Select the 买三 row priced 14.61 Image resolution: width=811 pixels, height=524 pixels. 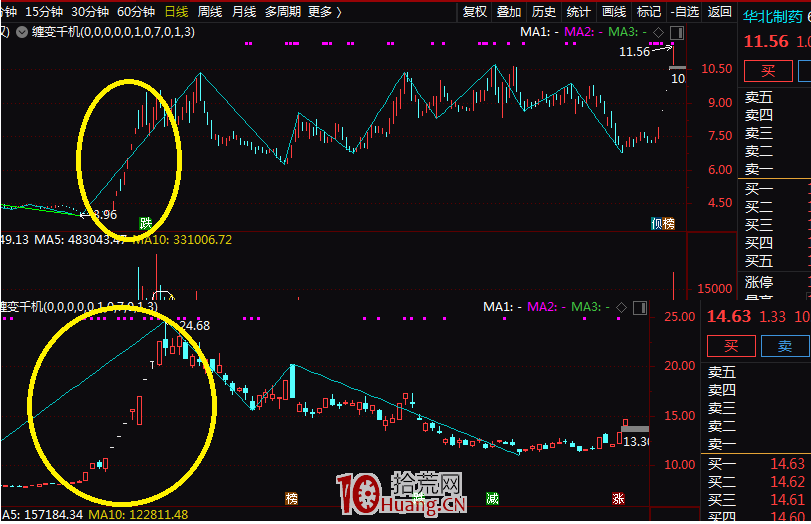756,500
